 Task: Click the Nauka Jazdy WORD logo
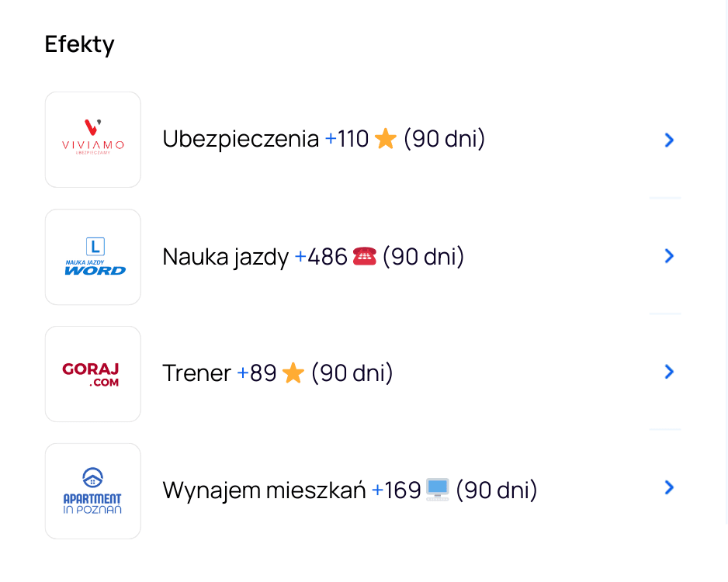coord(93,257)
